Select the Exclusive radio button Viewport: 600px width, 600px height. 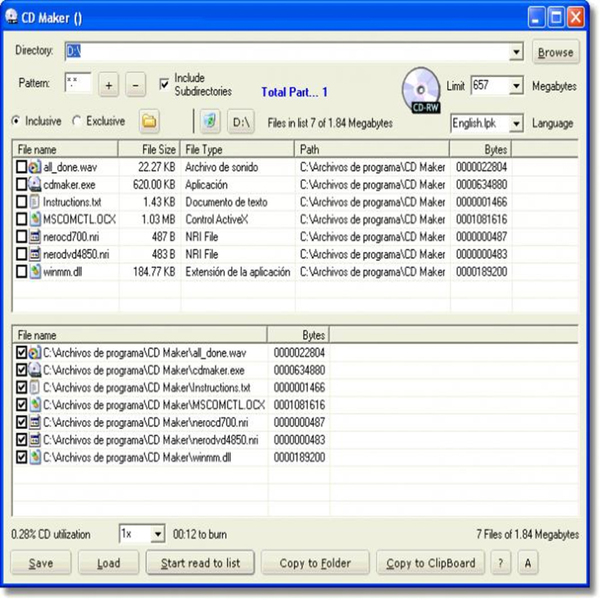[76, 121]
